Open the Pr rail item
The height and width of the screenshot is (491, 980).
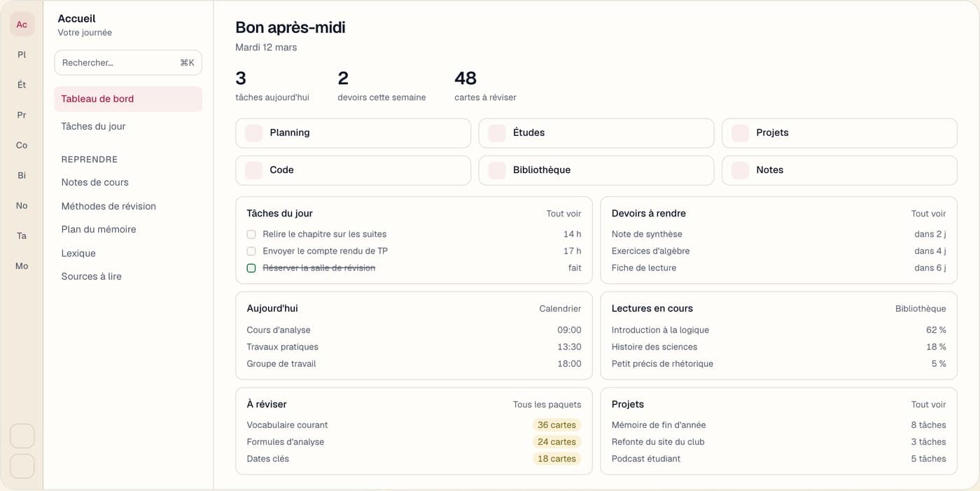[22, 115]
